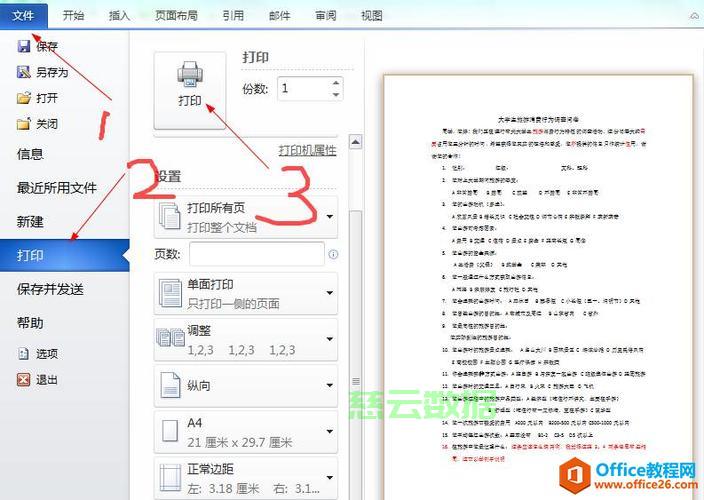Screen dimensions: 704x500
Task: Click the red Exit icon
Action: 24,380
